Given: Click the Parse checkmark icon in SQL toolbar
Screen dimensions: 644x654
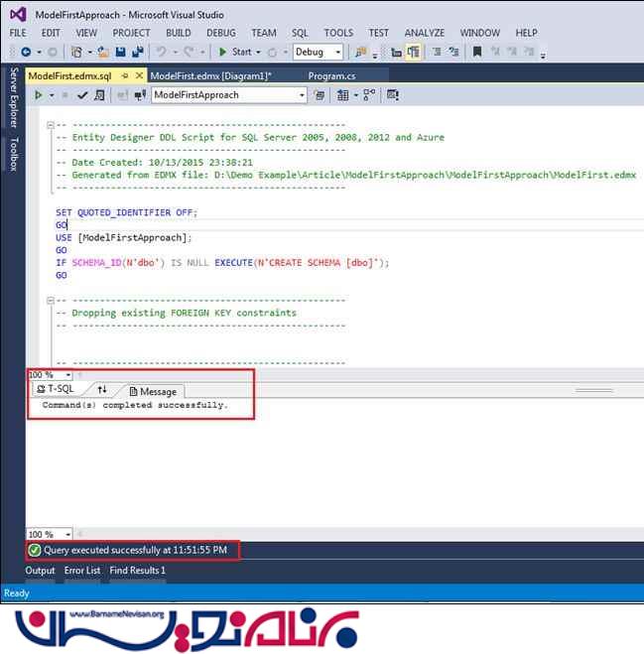Looking at the screenshot, I should click(82, 95).
